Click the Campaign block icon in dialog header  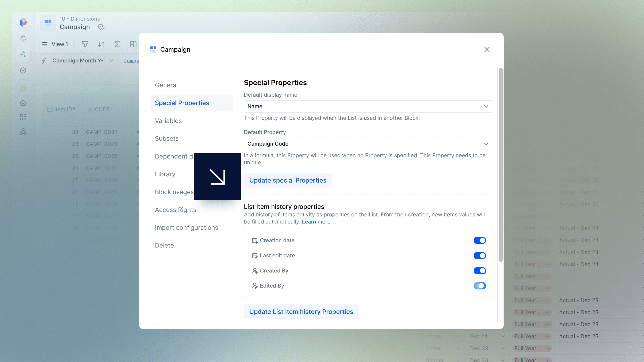(153, 50)
